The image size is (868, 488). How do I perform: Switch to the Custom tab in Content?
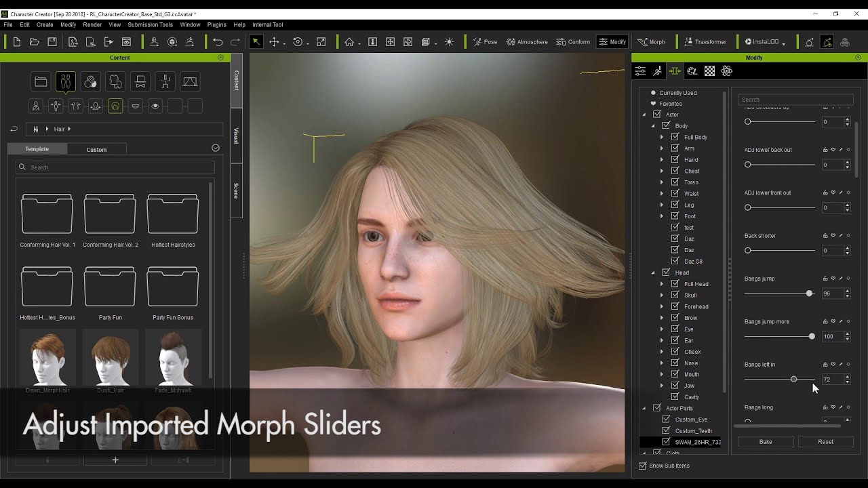(x=96, y=149)
